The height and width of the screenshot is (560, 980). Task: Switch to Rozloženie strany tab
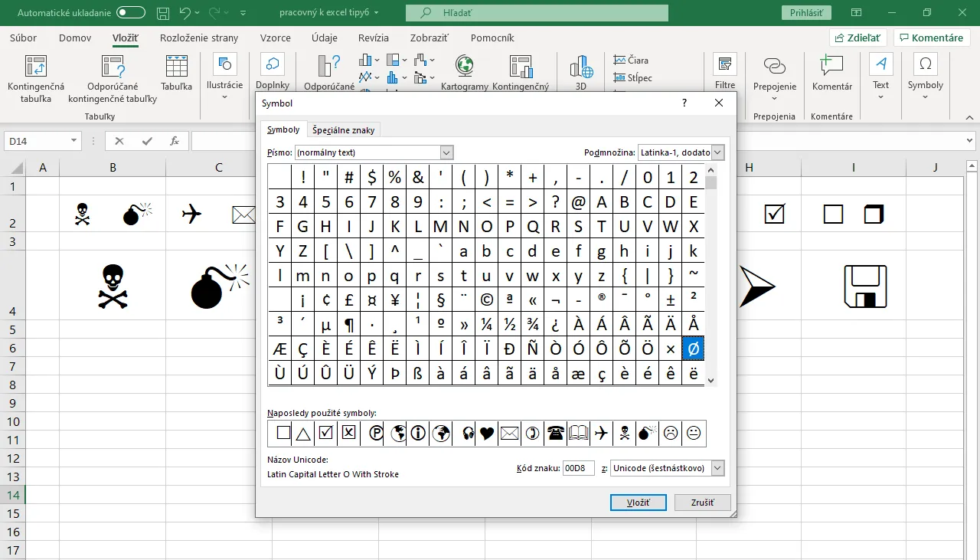tap(199, 38)
